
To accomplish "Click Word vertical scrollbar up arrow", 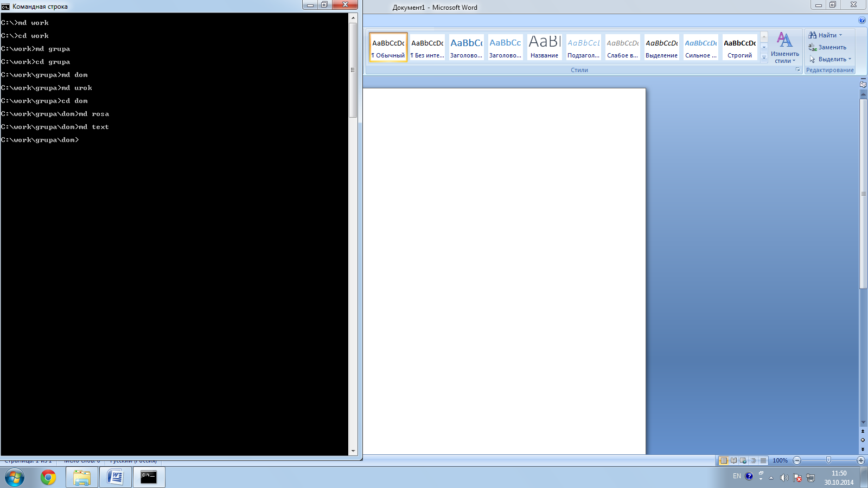I will tap(863, 94).
